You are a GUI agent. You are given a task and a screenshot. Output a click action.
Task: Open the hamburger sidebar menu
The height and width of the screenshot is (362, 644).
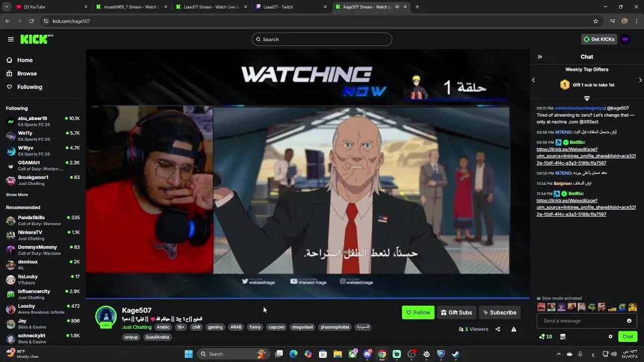pos(11,39)
